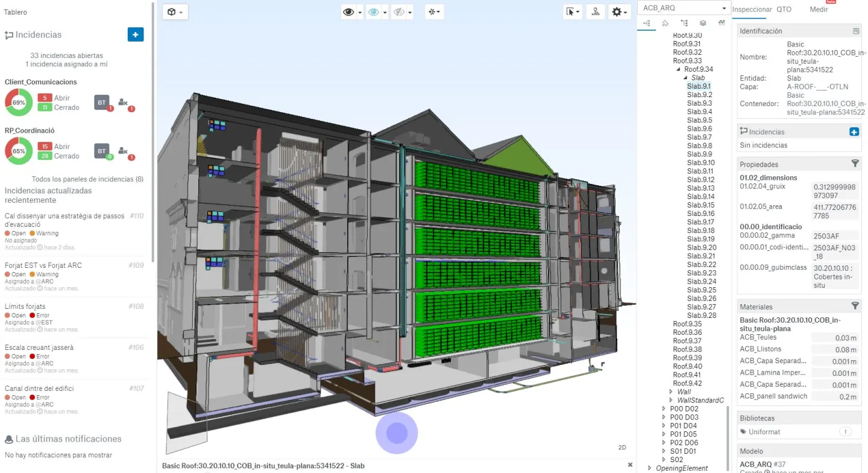The height and width of the screenshot is (473, 868).
Task: Click the Incidencias header icon in left panel
Action: click(x=9, y=35)
